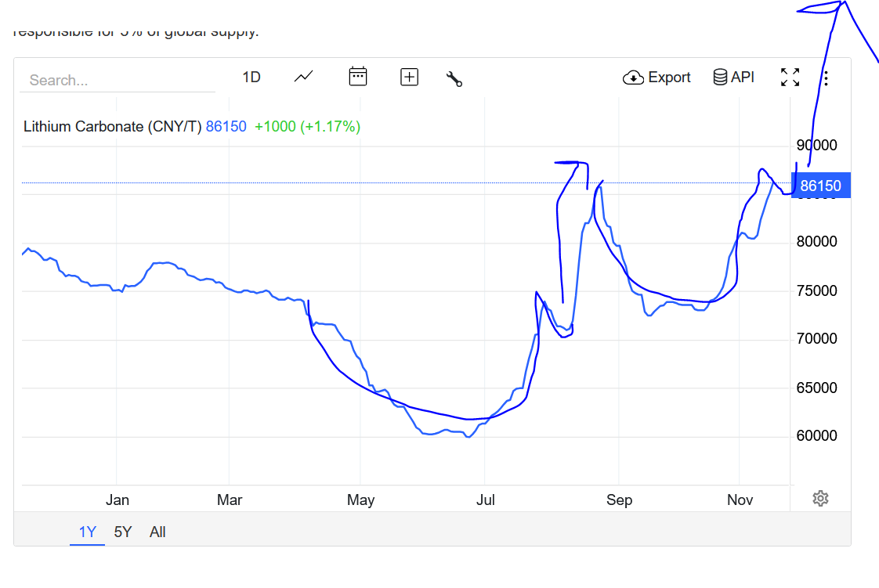Click the 60000 axis label

[x=817, y=435]
